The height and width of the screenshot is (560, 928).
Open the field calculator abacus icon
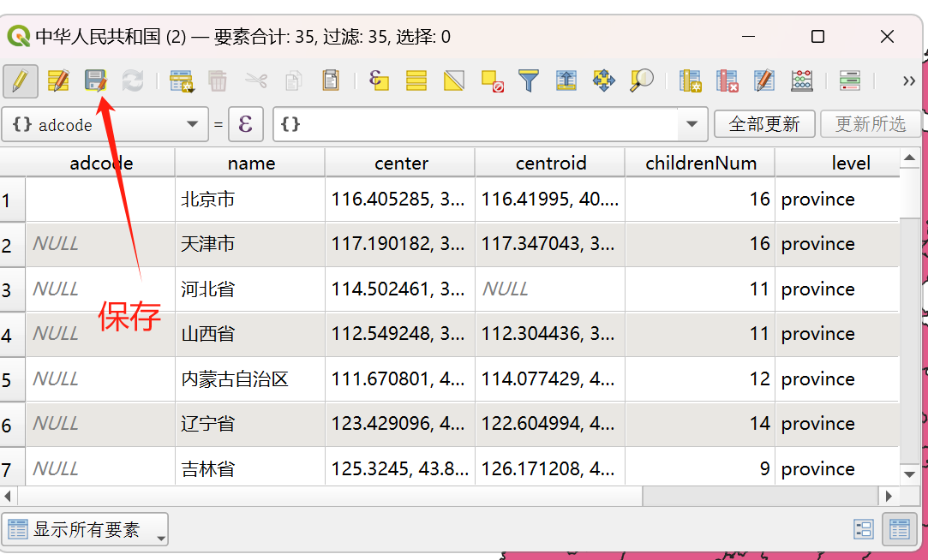802,80
